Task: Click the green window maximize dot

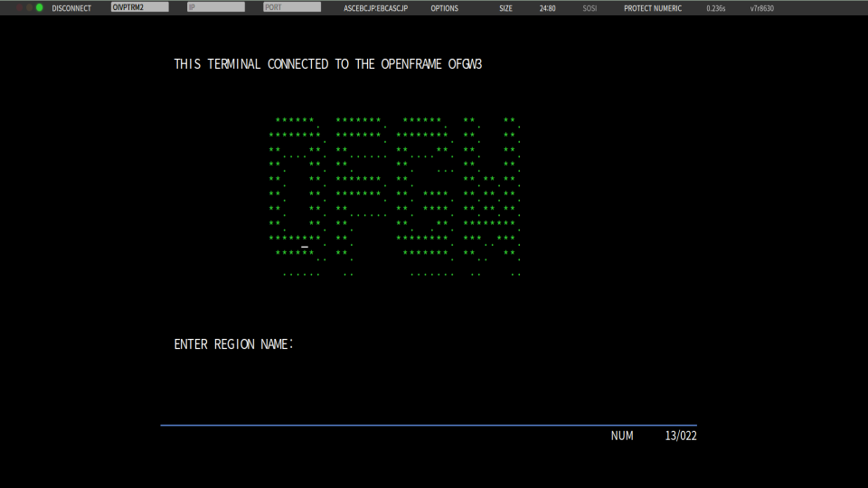Action: click(x=39, y=8)
